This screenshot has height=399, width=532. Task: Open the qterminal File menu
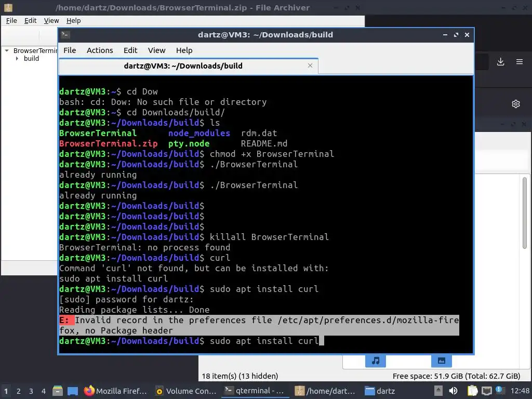tap(70, 50)
